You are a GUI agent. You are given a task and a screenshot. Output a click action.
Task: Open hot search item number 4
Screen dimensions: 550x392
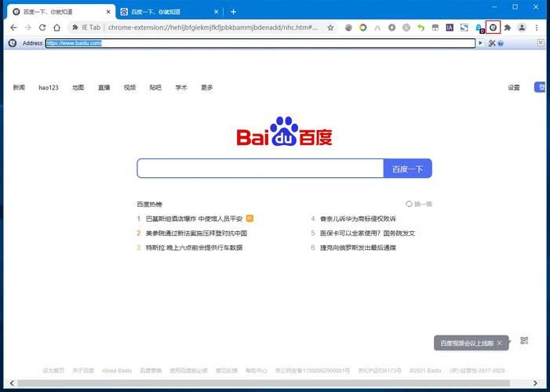tap(358, 219)
